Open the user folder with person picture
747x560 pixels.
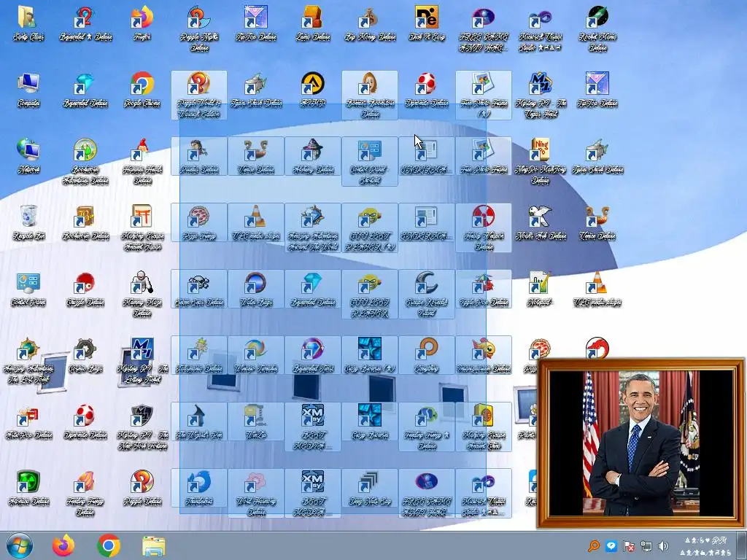pos(28,24)
